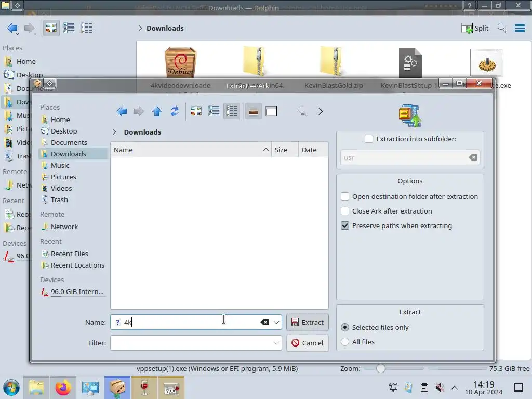Click the Extract button
Image resolution: width=532 pixels, height=399 pixels.
click(308, 322)
